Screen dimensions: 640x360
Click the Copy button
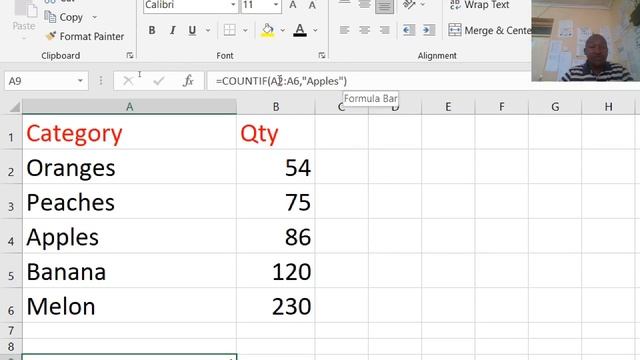click(x=64, y=17)
